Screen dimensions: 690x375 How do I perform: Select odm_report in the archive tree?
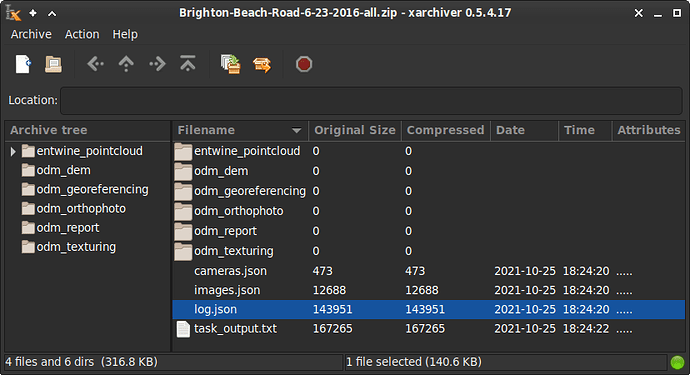68,228
